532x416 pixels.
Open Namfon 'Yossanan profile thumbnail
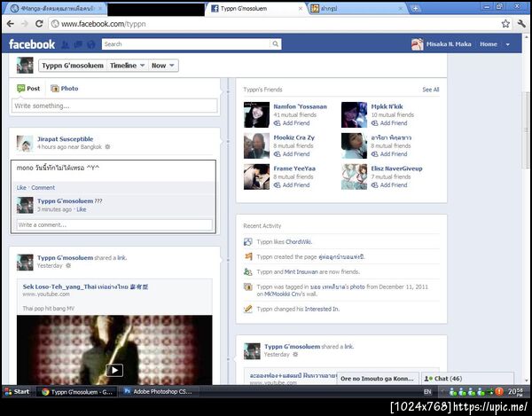click(x=256, y=114)
